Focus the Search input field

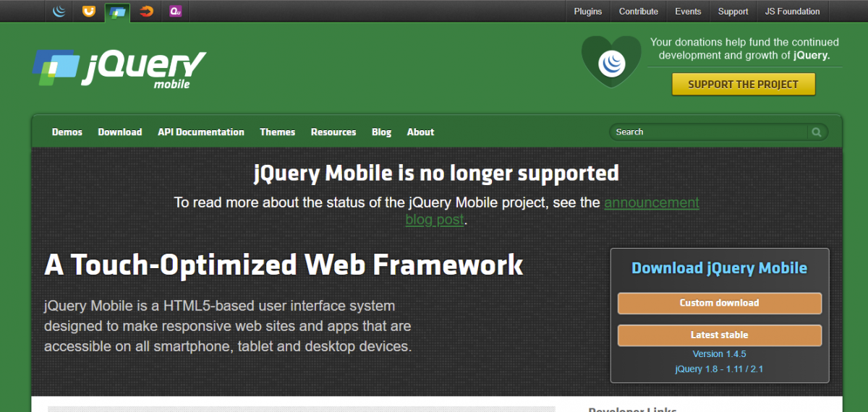[710, 132]
